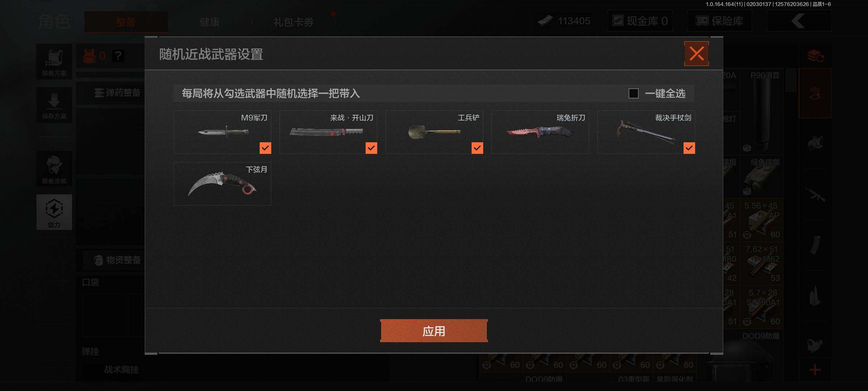This screenshot has width=868, height=391.
Task: Toggle the 工兵铲 checkbox off
Action: coord(477,148)
